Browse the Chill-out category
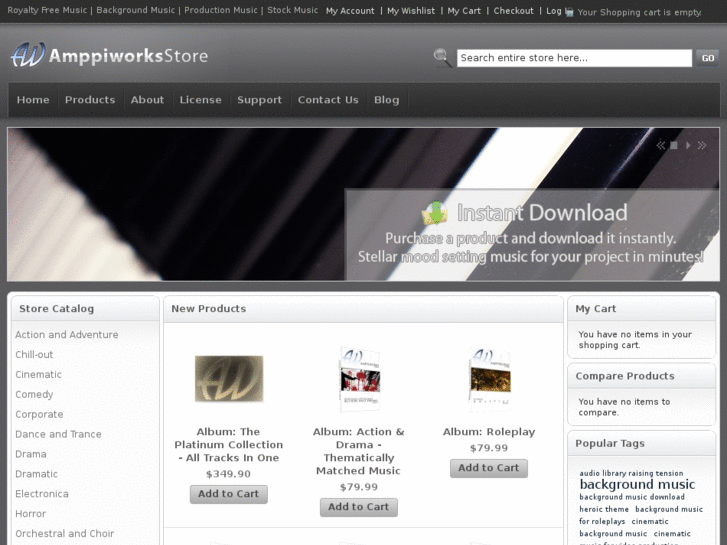Viewport: 727px width, 545px height. point(34,354)
